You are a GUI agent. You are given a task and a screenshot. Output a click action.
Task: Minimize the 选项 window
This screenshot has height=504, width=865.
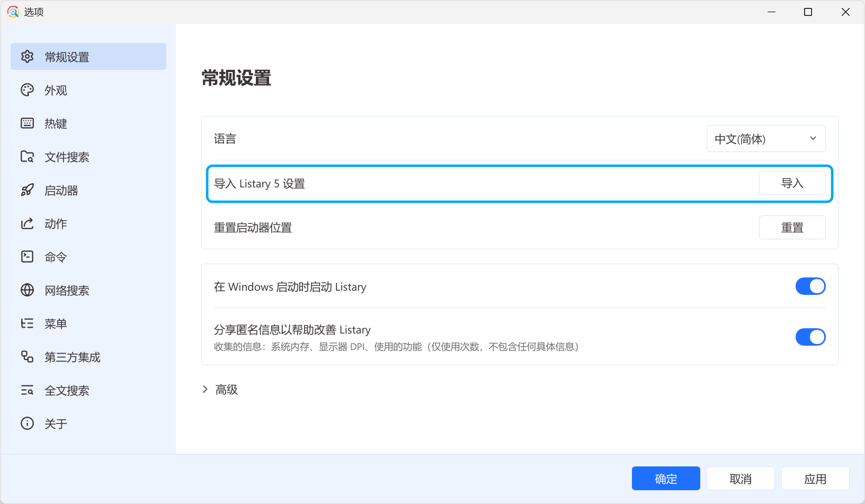pos(771,12)
